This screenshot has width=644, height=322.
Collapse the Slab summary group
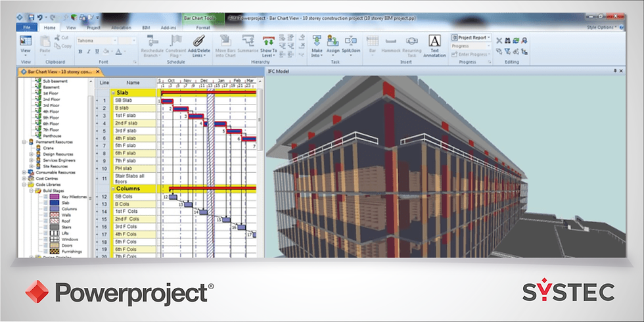(113, 93)
